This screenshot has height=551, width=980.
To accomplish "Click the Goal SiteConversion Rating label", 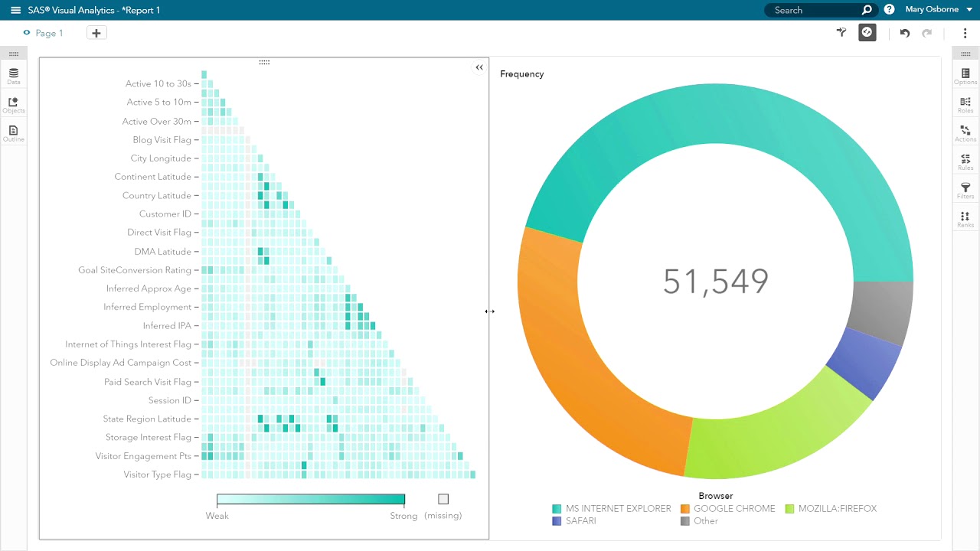I will (135, 270).
